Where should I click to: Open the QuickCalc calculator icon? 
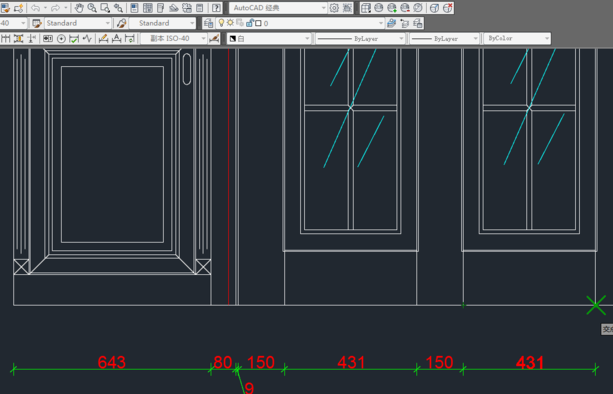(x=199, y=7)
